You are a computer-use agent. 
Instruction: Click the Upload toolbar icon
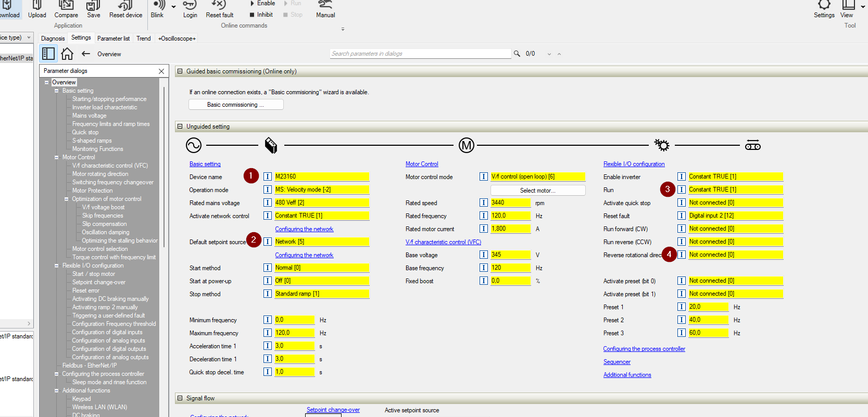[37, 5]
